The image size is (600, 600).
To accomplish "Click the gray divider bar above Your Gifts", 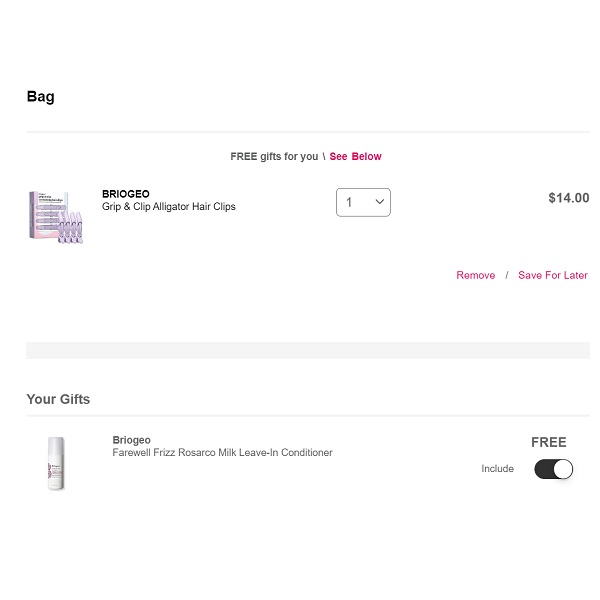I will [x=307, y=350].
